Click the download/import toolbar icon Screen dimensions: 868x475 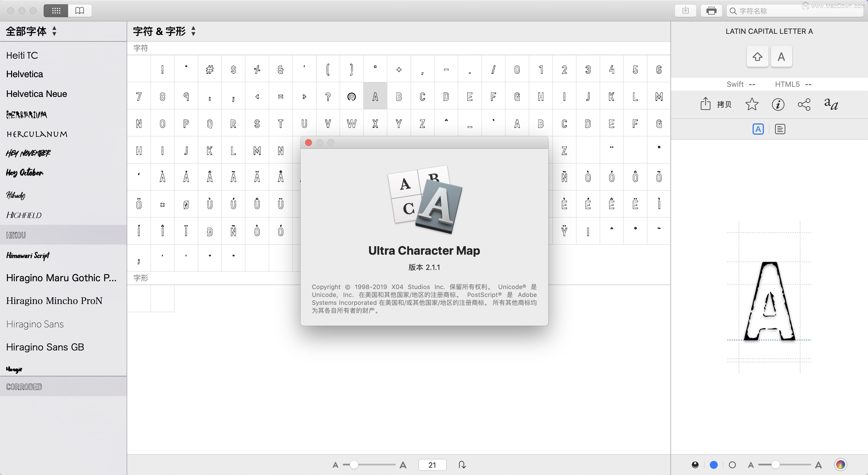tap(685, 11)
